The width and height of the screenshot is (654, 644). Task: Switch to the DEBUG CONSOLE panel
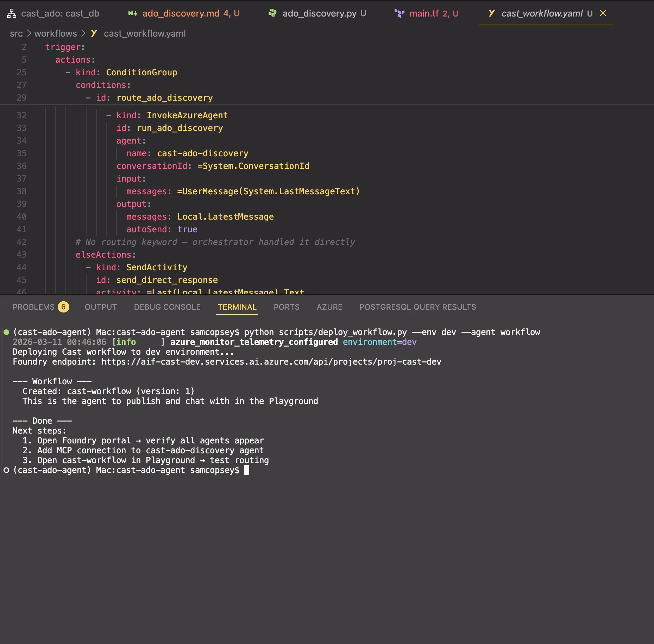coord(167,307)
